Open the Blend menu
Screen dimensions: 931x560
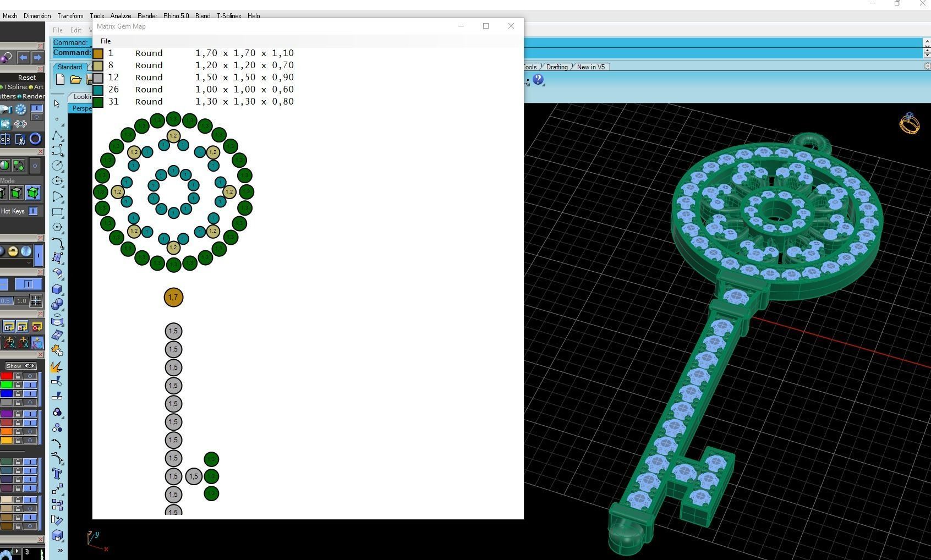[x=202, y=16]
